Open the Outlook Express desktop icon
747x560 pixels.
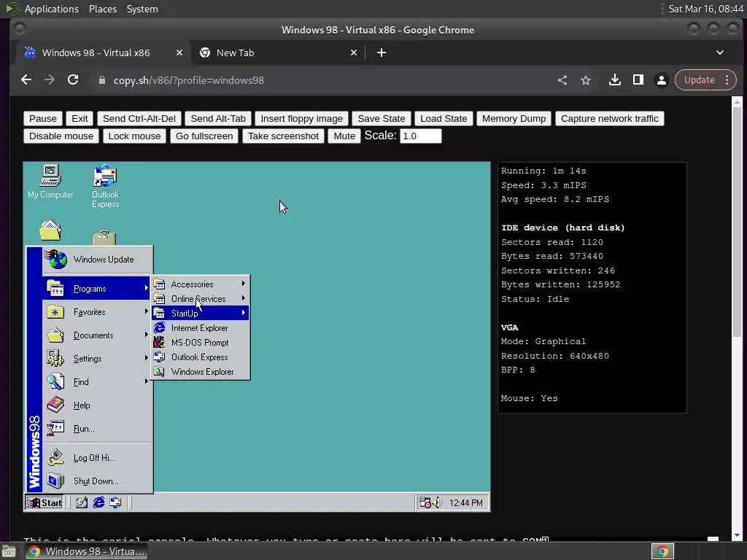105,186
